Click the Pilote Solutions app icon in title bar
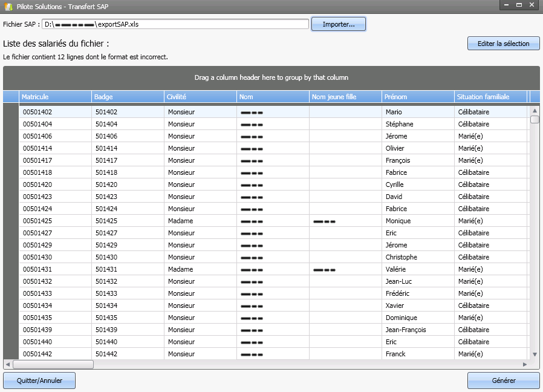 coord(8,5)
